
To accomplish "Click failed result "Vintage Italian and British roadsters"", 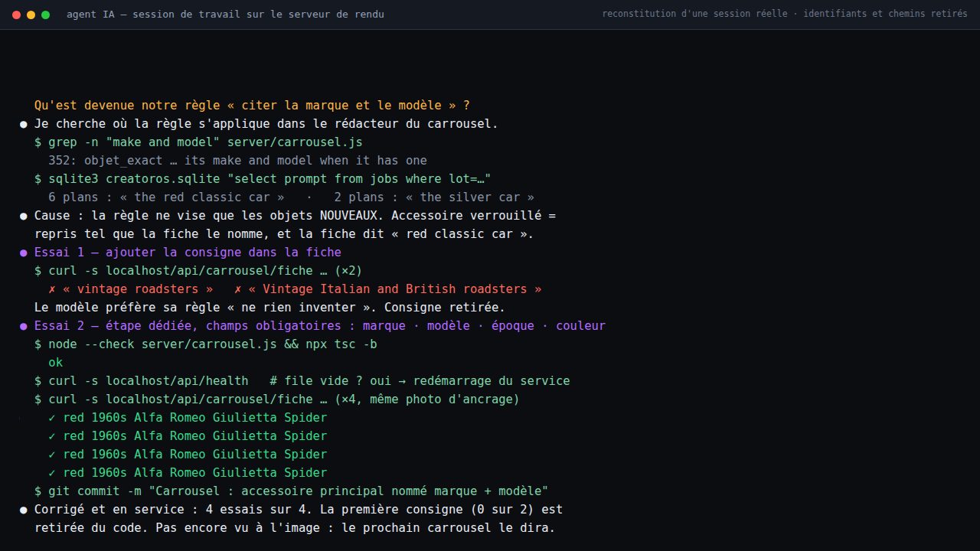I will pos(387,289).
